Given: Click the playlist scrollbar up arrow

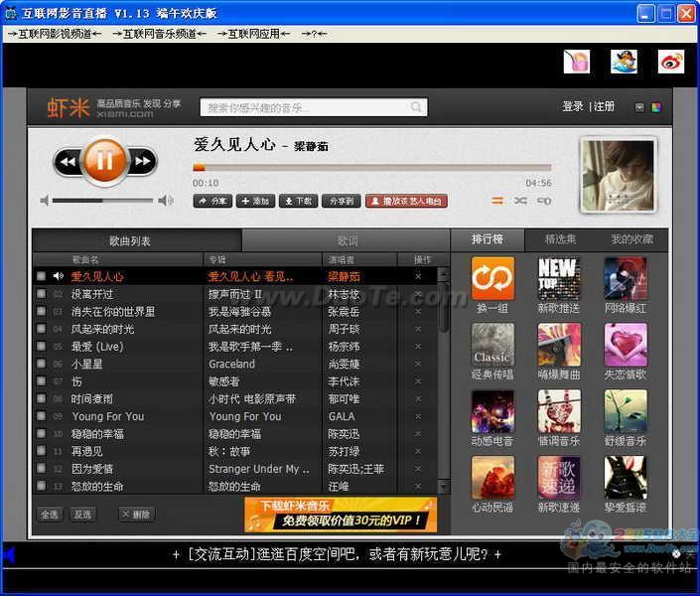Looking at the screenshot, I should (443, 273).
